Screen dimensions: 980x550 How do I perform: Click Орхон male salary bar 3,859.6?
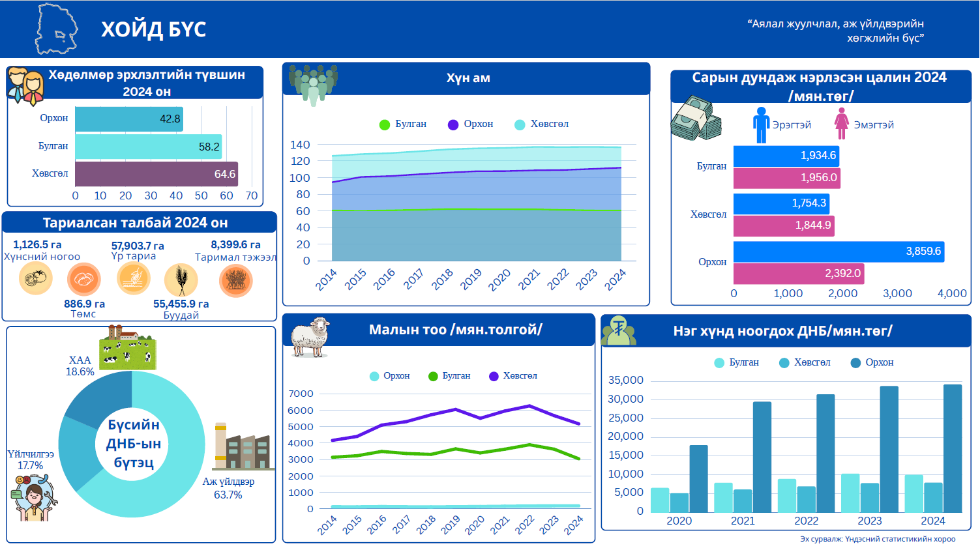pyautogui.click(x=838, y=252)
